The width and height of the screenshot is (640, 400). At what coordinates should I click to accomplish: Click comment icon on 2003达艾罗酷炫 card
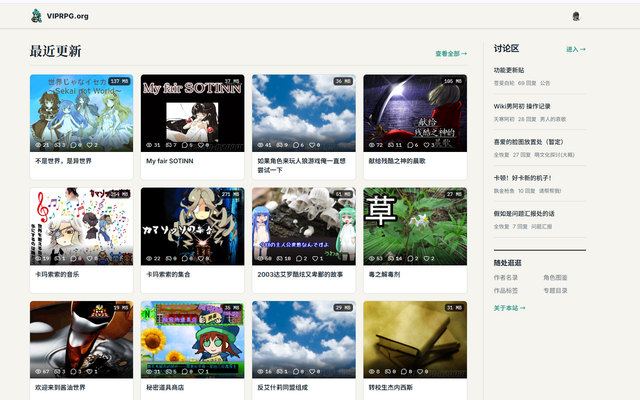pos(298,258)
